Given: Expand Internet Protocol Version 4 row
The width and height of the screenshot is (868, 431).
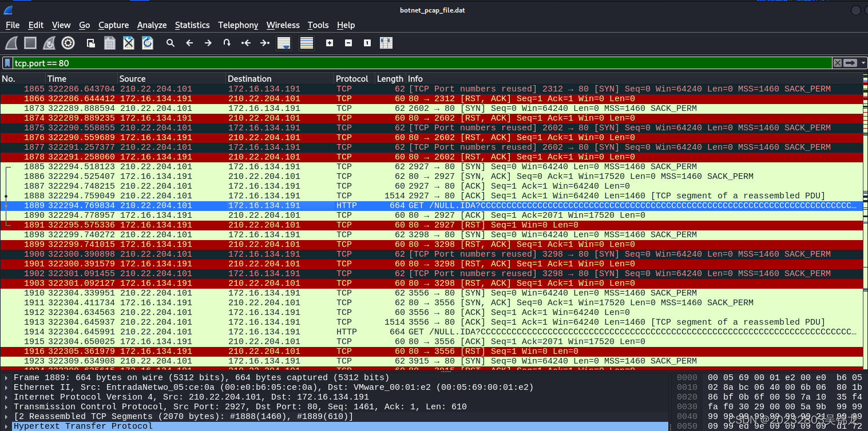Looking at the screenshot, I should point(7,397).
